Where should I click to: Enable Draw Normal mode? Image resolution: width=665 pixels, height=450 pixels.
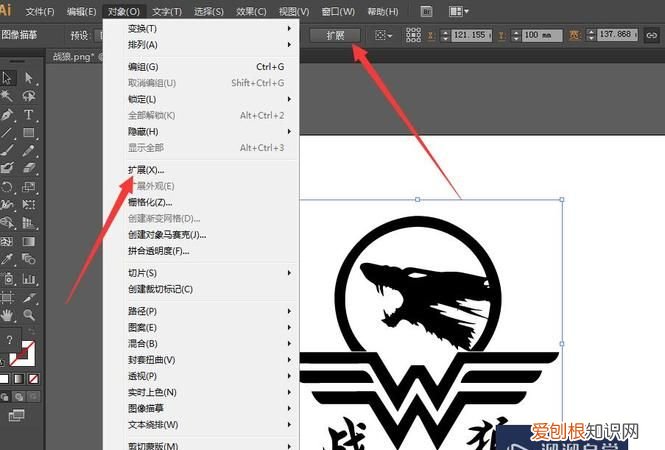[x=4, y=397]
